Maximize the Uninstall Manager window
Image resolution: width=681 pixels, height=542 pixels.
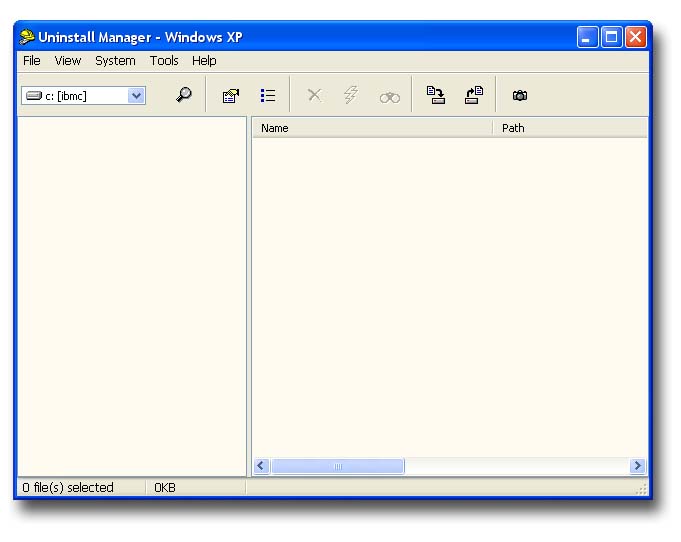[612, 37]
